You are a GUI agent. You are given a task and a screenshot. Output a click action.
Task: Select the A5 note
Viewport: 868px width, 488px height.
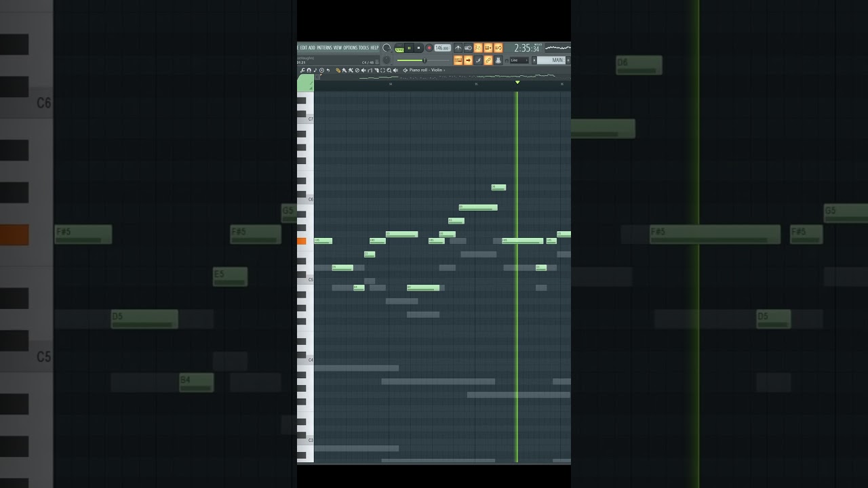(456, 221)
